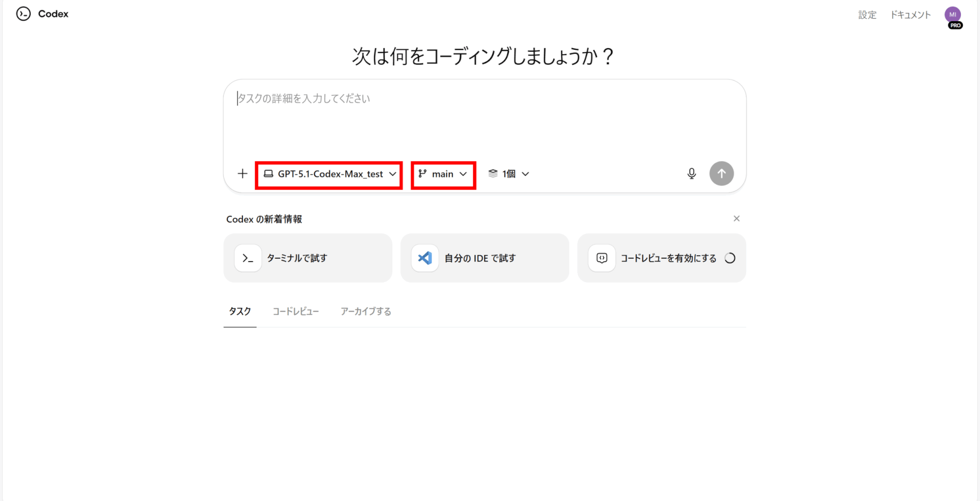Select the タスク tab

[240, 311]
